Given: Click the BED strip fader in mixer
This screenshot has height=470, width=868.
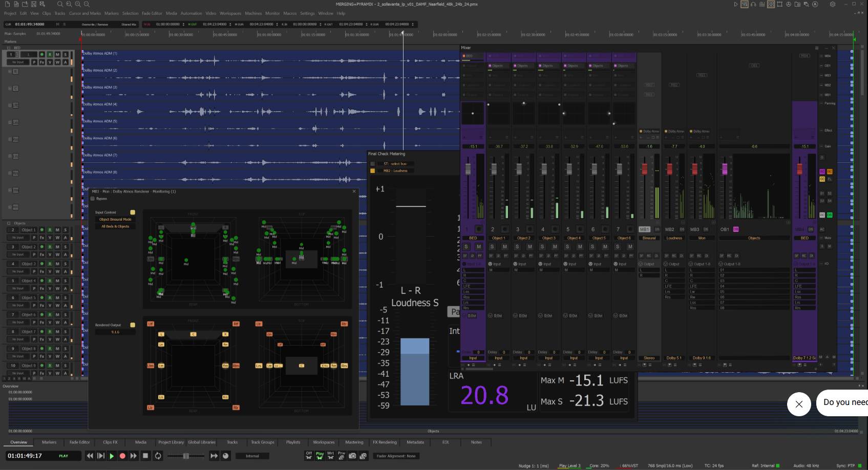Looking at the screenshot, I should (x=468, y=168).
